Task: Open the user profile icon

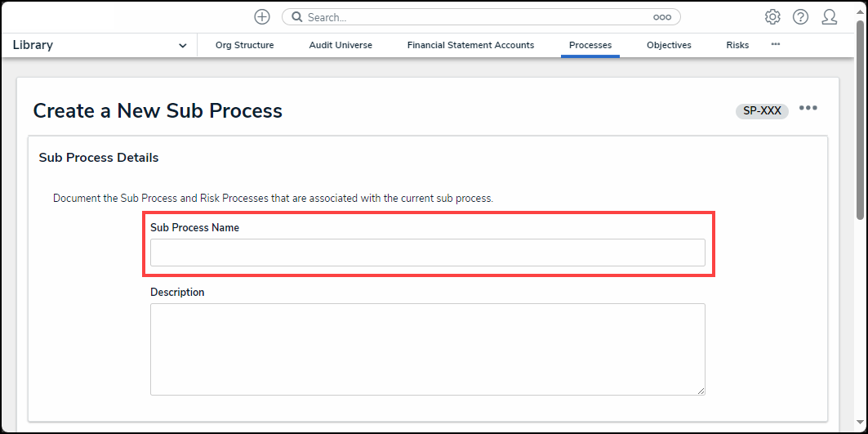Action: point(830,17)
